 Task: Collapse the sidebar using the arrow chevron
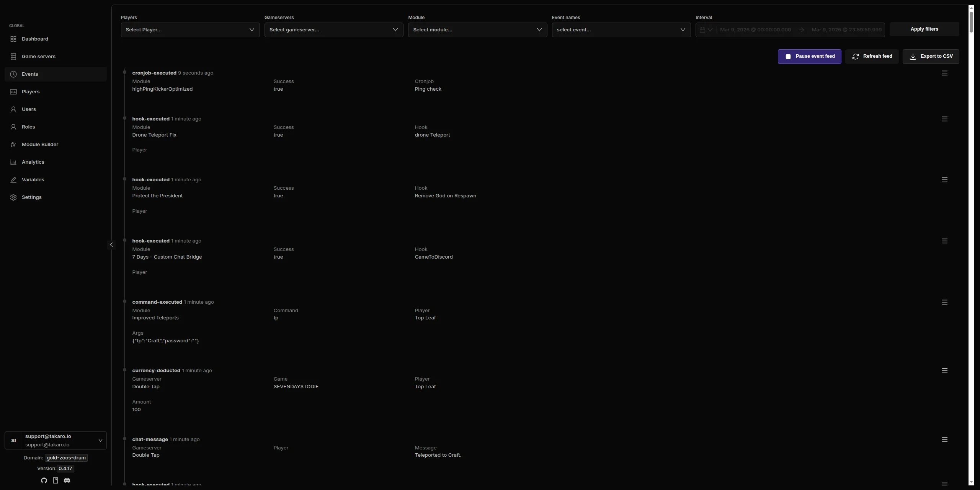pos(111,245)
